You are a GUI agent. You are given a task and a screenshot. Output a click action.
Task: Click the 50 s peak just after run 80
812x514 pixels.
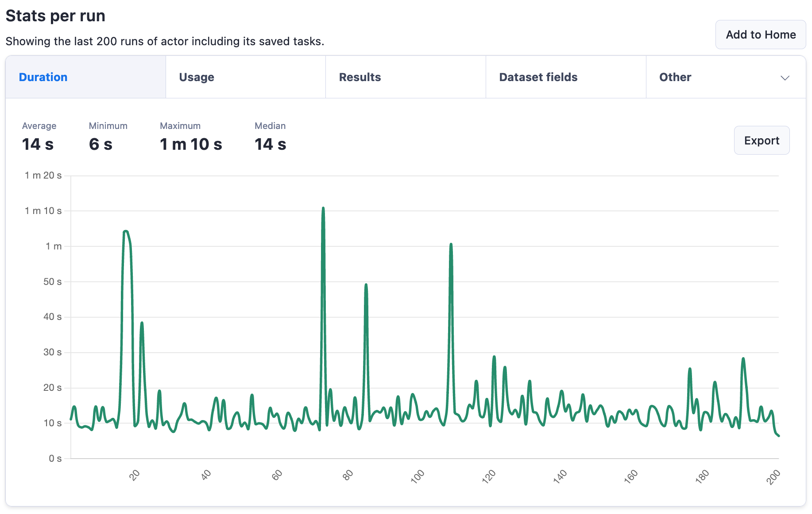[x=366, y=284]
